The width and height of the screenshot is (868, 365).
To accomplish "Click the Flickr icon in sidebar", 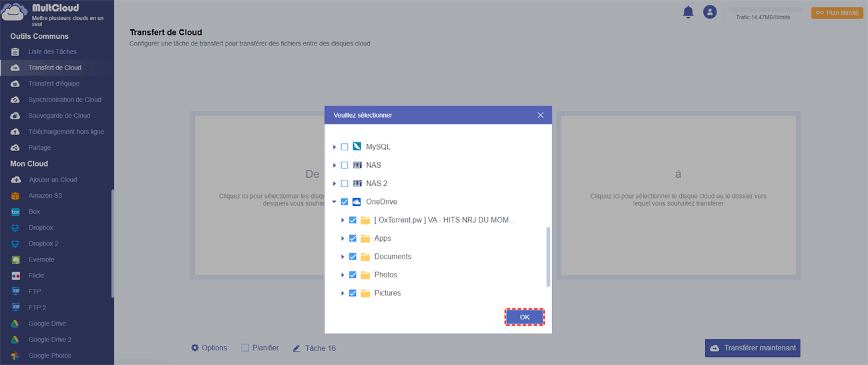I will click(15, 275).
